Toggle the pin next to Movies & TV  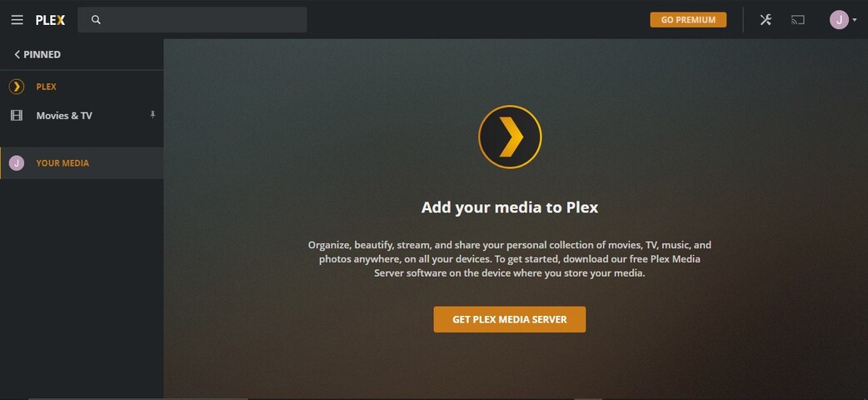[152, 115]
